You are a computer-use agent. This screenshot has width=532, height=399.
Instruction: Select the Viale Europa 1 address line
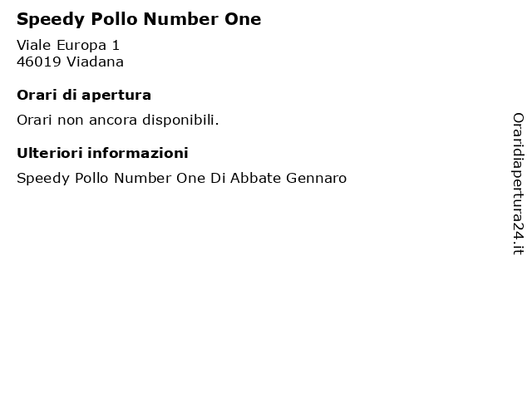(x=68, y=45)
